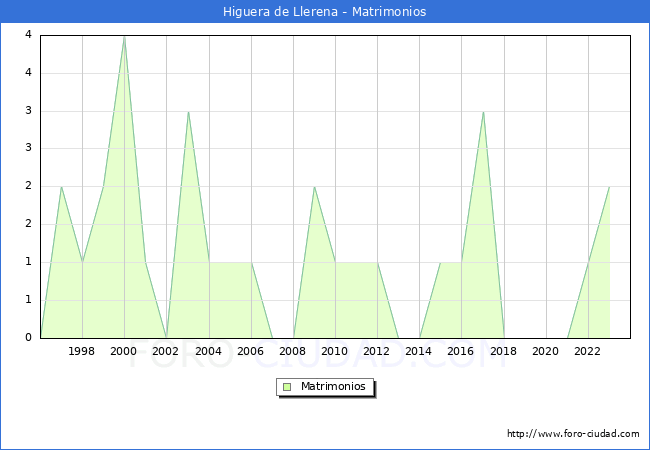Screen dimensions: 650x450
Task: Click the green Matrimonios legend swatch
Action: tap(287, 386)
